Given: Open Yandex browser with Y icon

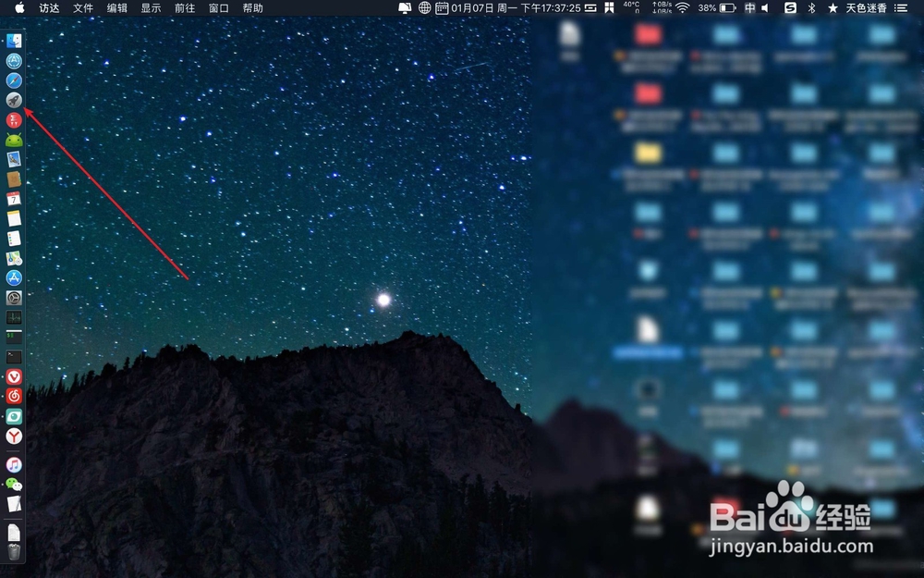Looking at the screenshot, I should click(14, 437).
